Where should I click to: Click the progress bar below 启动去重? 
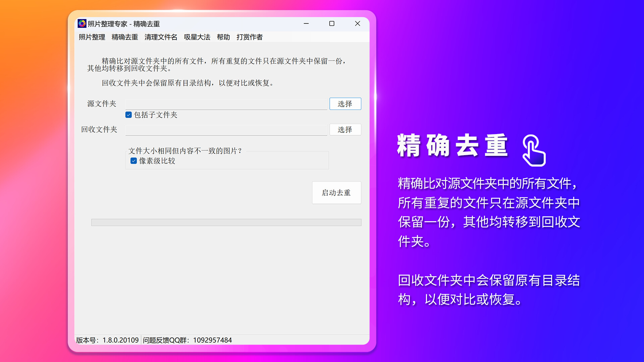[x=226, y=222]
